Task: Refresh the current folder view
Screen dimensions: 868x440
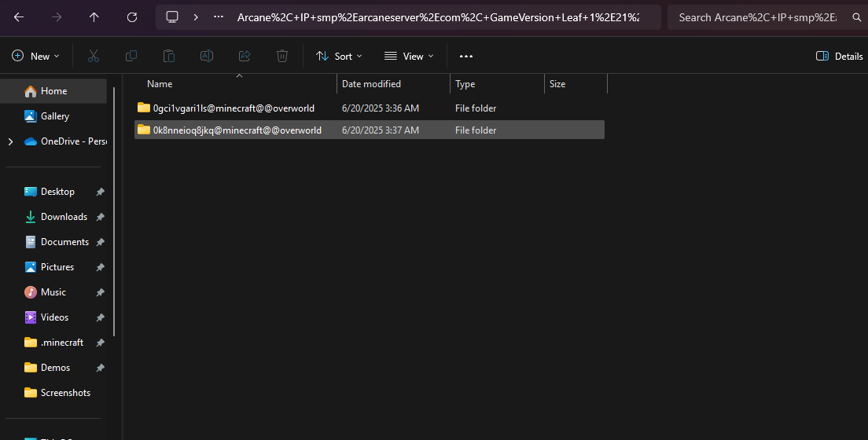Action: tap(132, 17)
